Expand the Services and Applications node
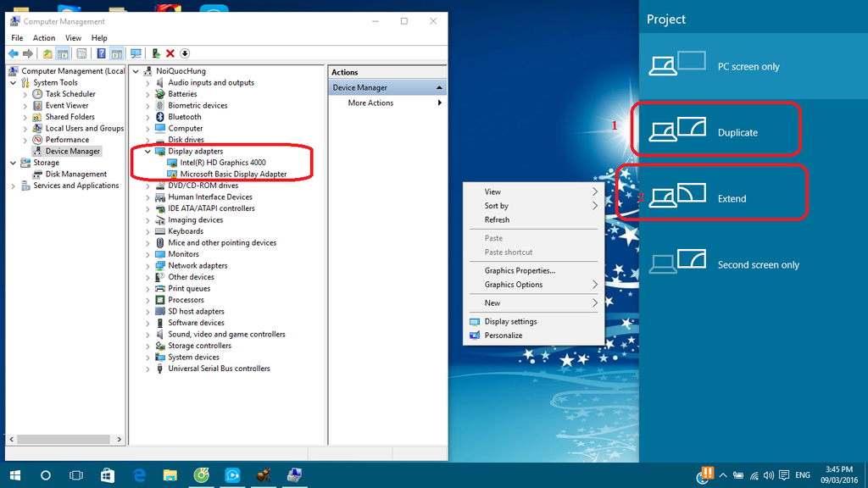Viewport: 868px width, 488px height. [x=14, y=186]
